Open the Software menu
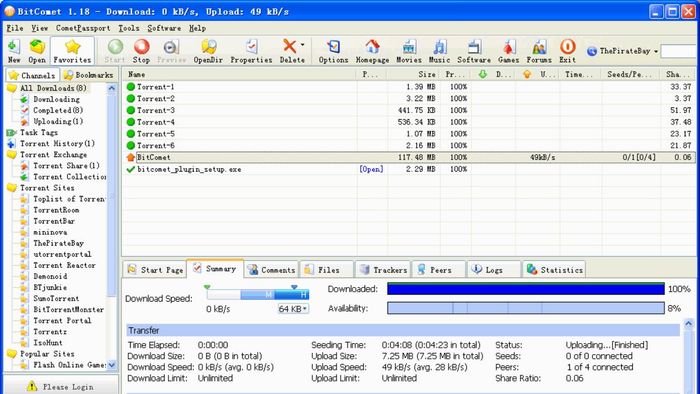This screenshot has width=700, height=394. (x=164, y=28)
